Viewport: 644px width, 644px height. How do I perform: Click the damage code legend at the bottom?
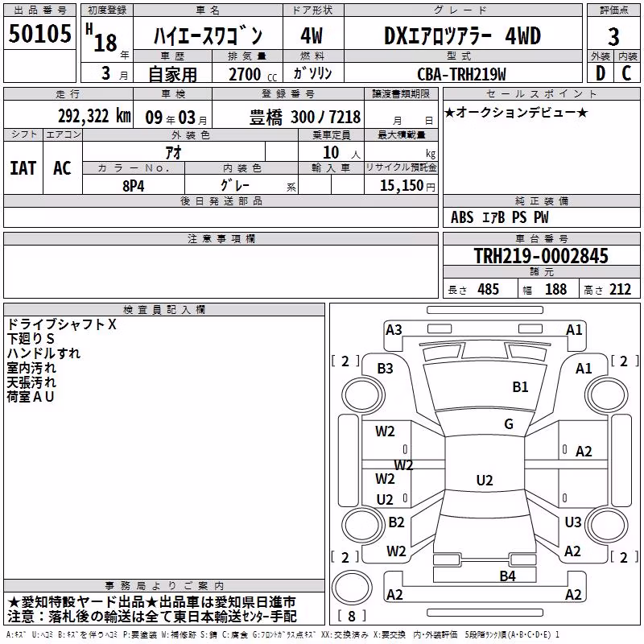coord(283,635)
